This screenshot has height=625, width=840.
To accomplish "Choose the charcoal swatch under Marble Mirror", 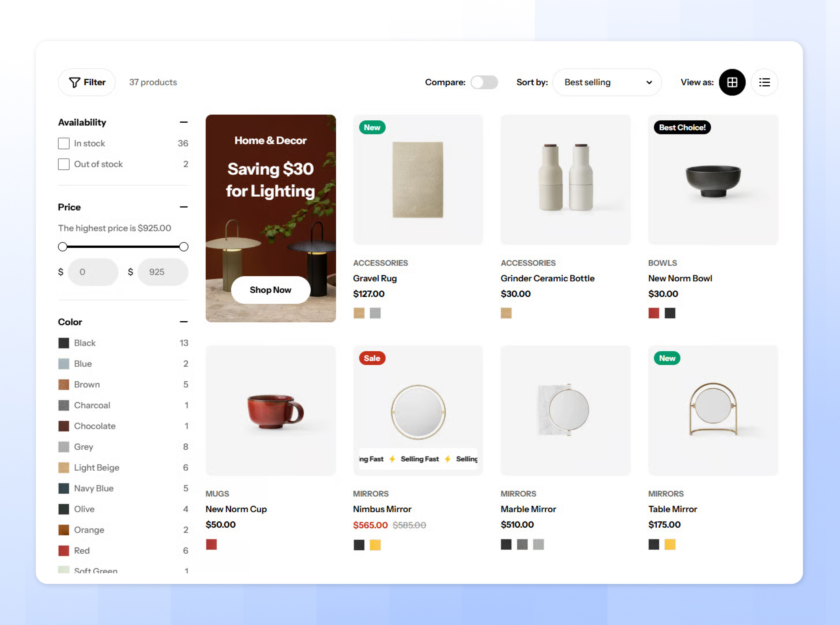I will 522,544.
